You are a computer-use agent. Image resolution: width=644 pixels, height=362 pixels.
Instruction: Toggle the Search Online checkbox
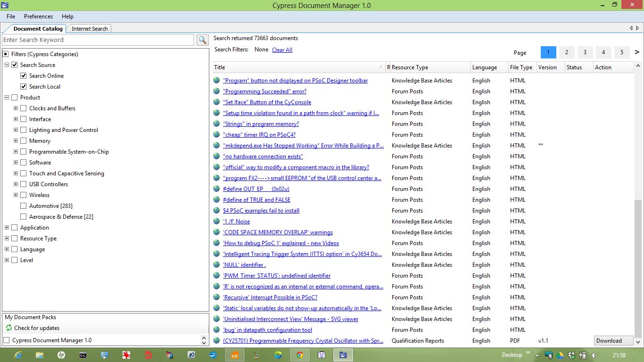tap(23, 75)
